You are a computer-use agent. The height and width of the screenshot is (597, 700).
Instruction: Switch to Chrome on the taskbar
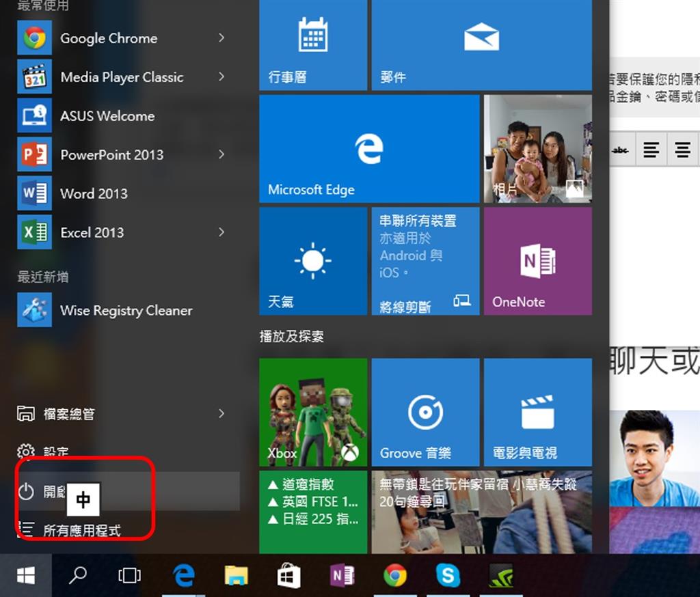click(395, 576)
